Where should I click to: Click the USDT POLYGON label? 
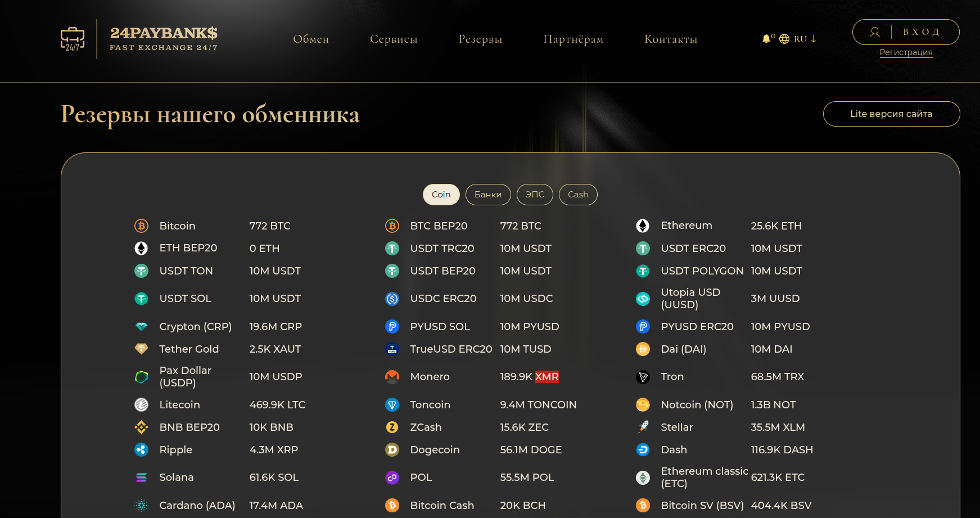click(702, 271)
